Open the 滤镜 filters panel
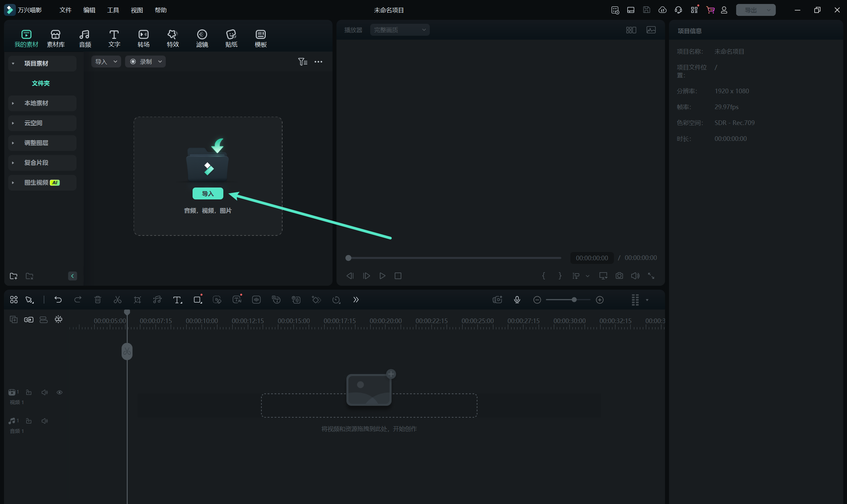This screenshot has height=504, width=847. point(202,38)
